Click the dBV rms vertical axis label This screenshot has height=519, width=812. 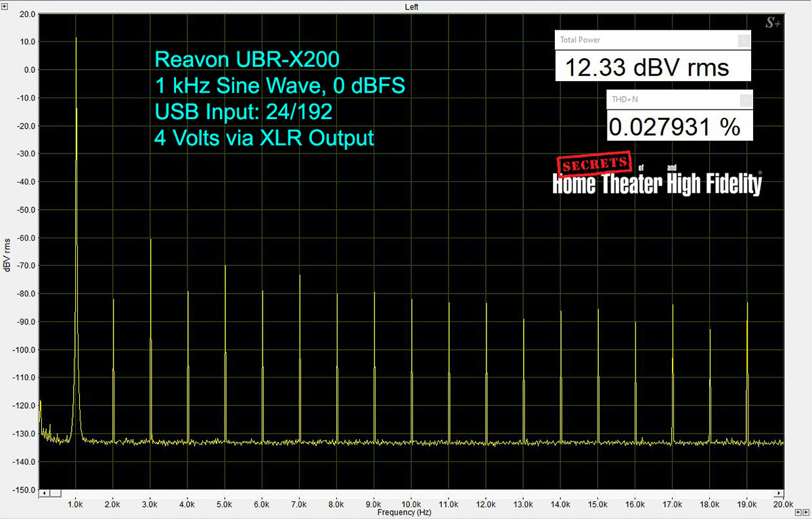point(7,255)
